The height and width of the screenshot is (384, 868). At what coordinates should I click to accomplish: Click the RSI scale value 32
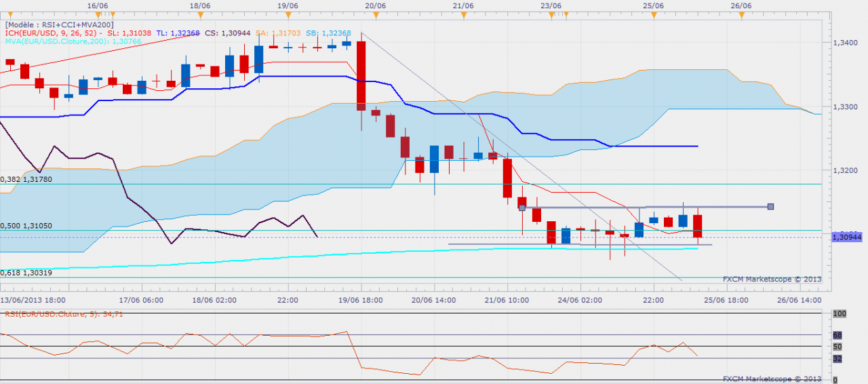tap(836, 358)
